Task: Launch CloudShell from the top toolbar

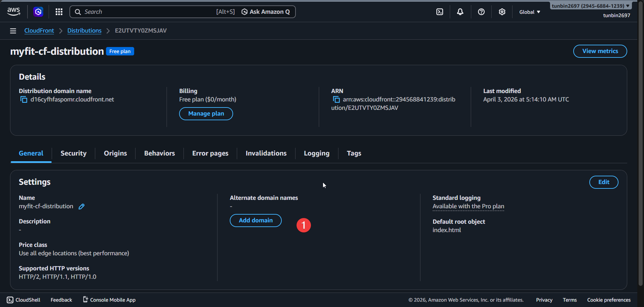Action: [439, 12]
